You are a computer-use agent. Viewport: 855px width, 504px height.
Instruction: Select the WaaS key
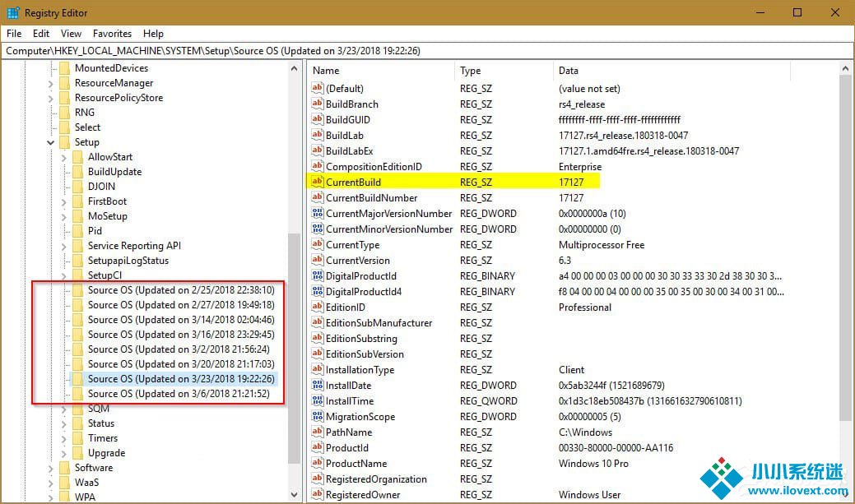pos(86,482)
